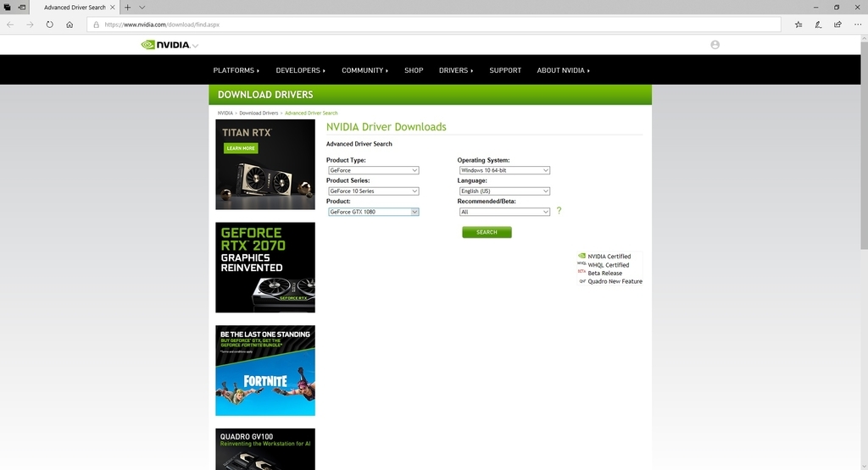Close the Advanced Driver Search tab

[x=113, y=7]
